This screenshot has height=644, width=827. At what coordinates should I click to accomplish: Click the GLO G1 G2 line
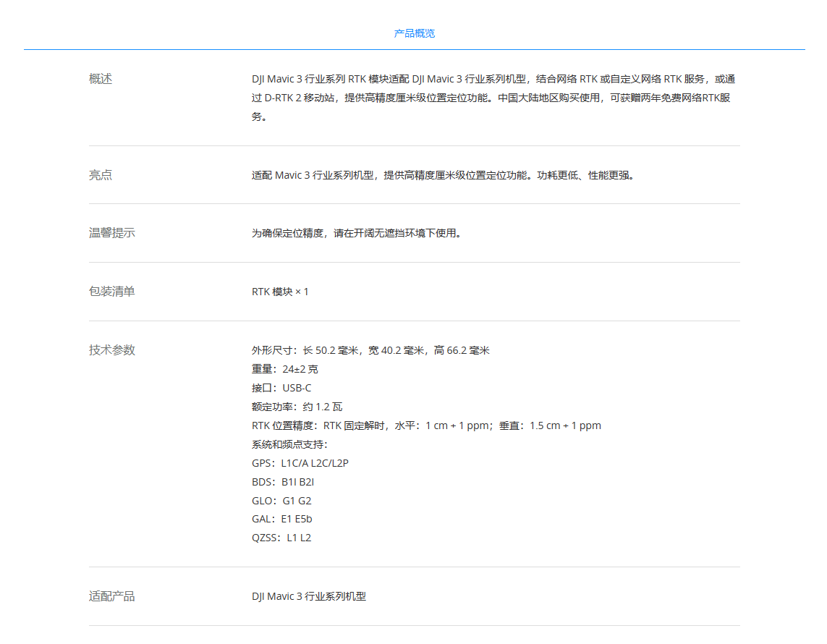[281, 501]
